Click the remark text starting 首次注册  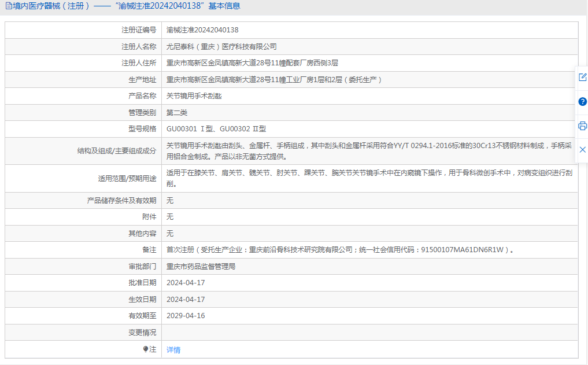[340, 250]
